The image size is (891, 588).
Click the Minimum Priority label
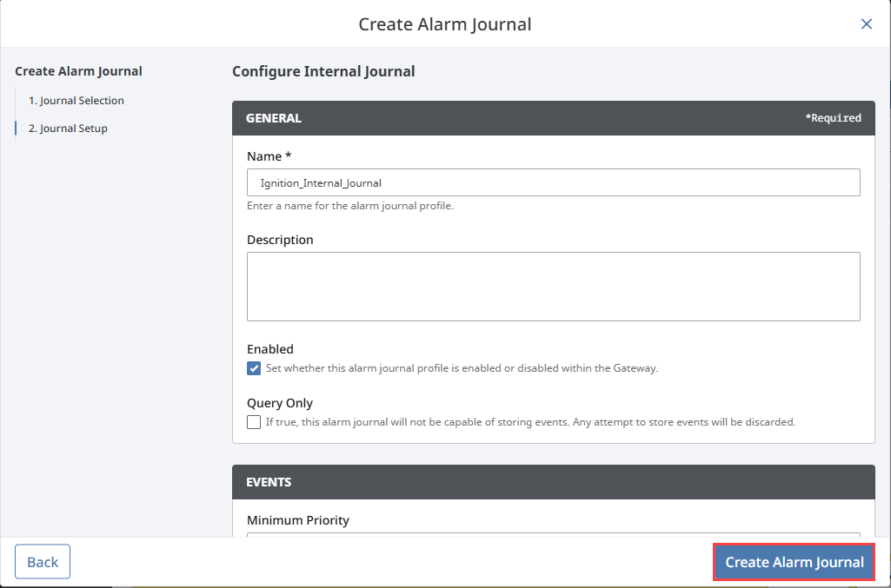click(x=298, y=520)
